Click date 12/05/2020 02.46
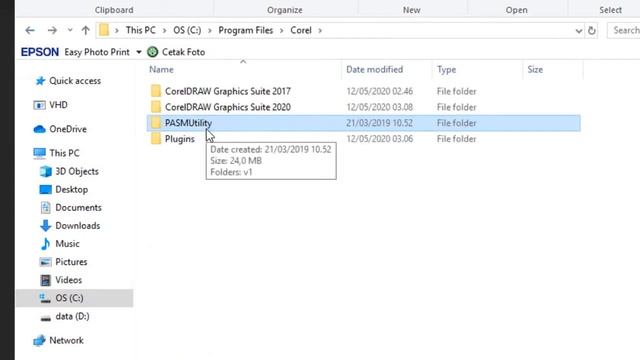The width and height of the screenshot is (640, 360). pyautogui.click(x=380, y=91)
